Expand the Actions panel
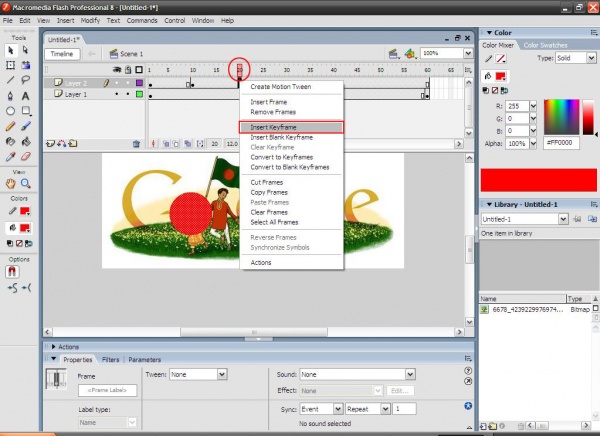Viewport: 600px width, 436px height. pos(54,347)
